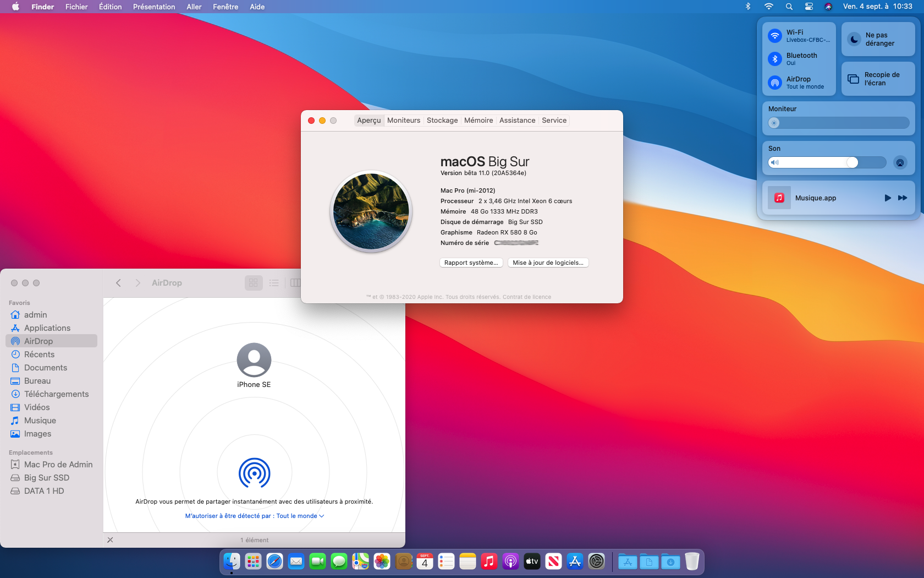The height and width of the screenshot is (578, 924).
Task: Switch Finder window to icon view
Action: 254,283
